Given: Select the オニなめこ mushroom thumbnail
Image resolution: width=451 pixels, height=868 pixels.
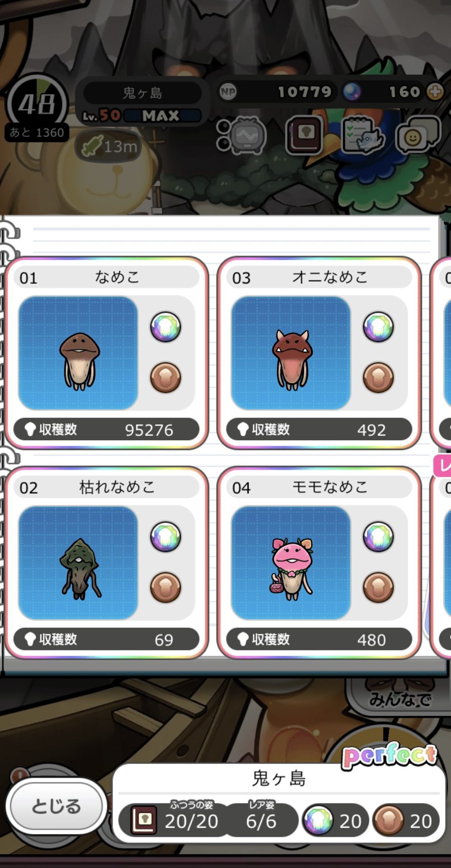Looking at the screenshot, I should 291,353.
